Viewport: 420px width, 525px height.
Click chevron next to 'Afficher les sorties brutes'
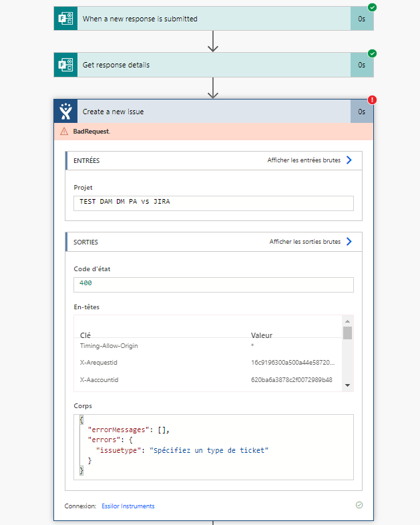point(349,241)
